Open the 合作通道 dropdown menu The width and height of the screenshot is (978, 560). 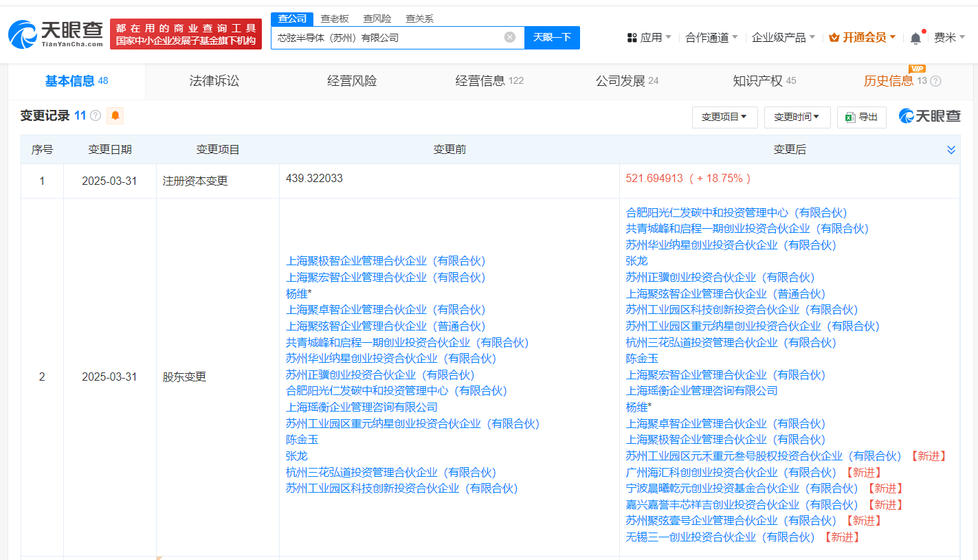click(712, 38)
